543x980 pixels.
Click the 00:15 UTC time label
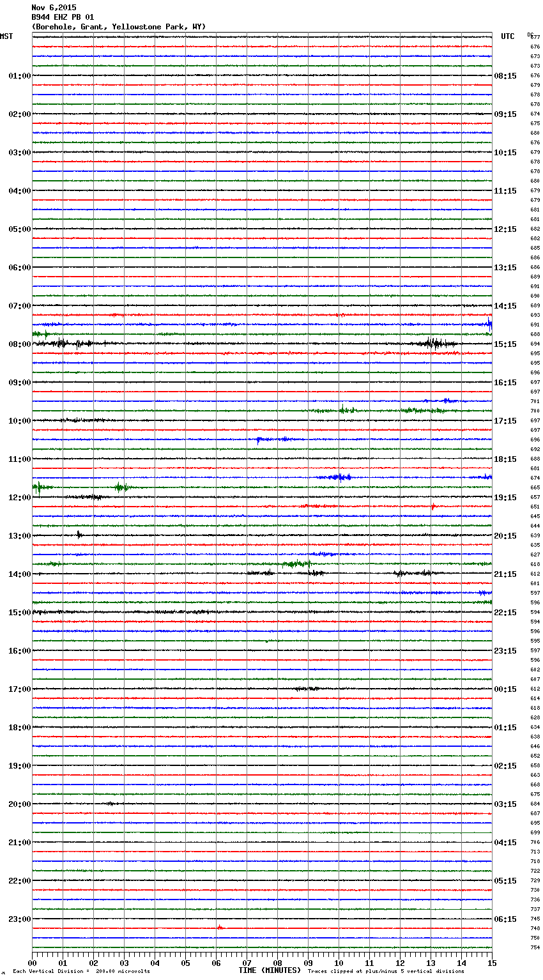coord(505,689)
